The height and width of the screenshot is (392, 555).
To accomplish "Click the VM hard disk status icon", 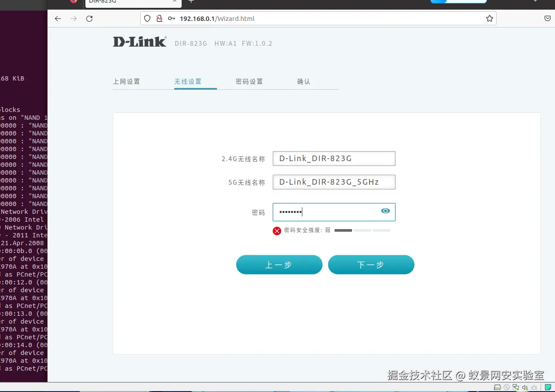I will (497, 387).
